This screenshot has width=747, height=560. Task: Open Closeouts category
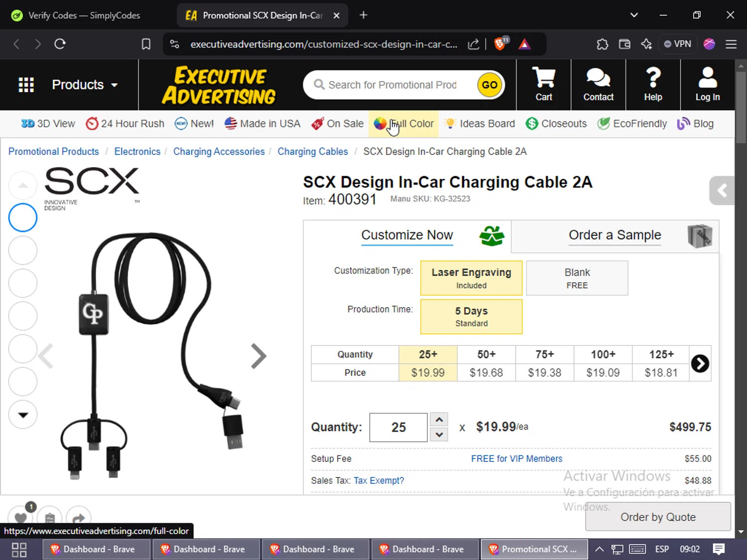pyautogui.click(x=556, y=123)
